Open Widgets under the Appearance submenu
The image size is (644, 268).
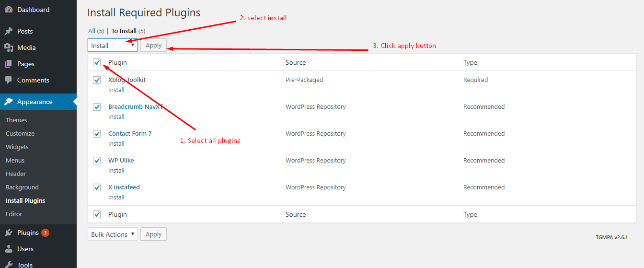(x=17, y=147)
